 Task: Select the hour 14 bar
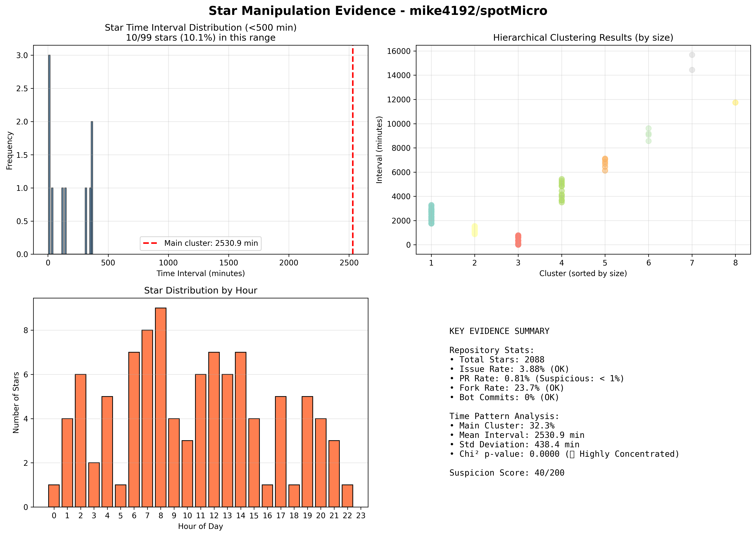click(x=241, y=429)
